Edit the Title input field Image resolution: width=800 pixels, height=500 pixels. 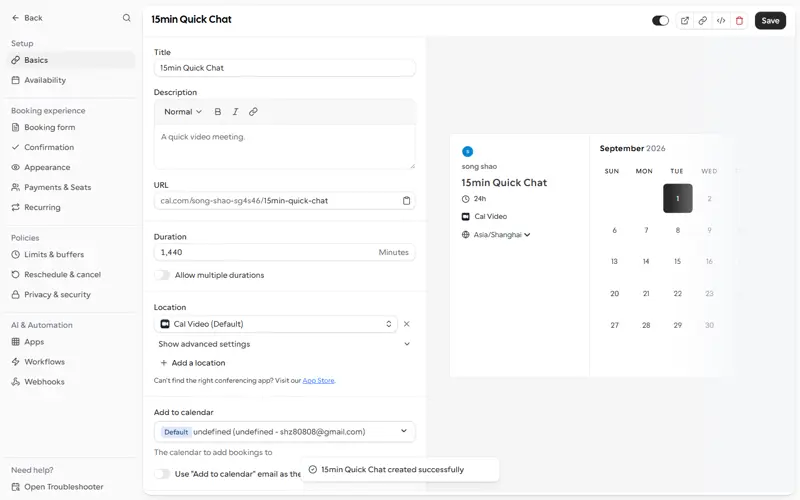(x=285, y=68)
